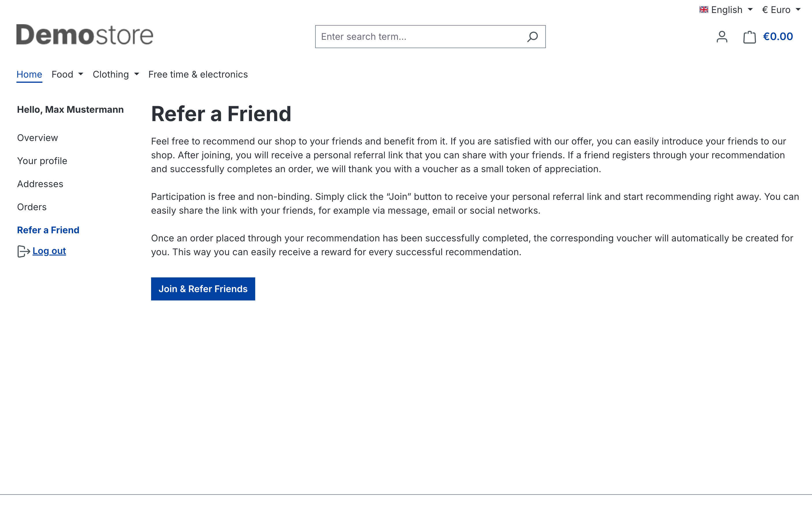Screen dimensions: 812x515
Task: Open the shopping cart bag icon
Action: click(x=749, y=37)
